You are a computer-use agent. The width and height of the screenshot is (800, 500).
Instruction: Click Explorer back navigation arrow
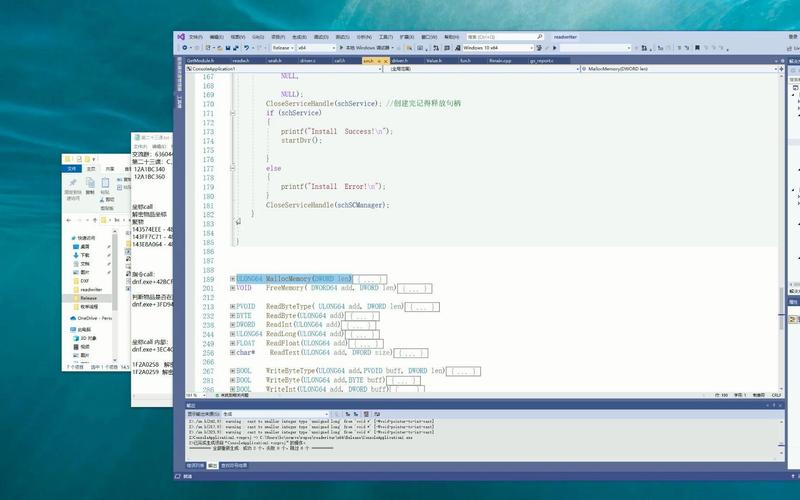tap(69, 220)
